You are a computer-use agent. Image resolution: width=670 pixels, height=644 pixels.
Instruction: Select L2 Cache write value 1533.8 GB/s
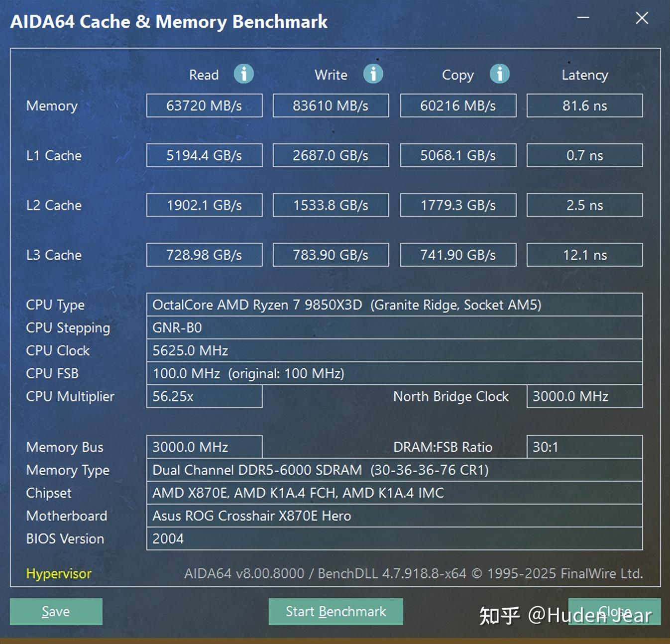331,205
